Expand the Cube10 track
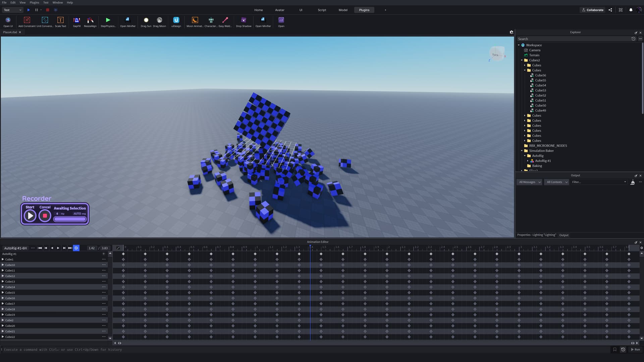644x362 pixels. coord(3,265)
